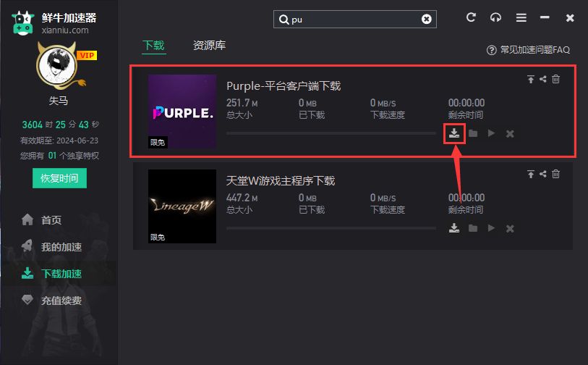Viewport: 588px width, 365px height.
Task: Click the username 失马
Action: pos(58,101)
